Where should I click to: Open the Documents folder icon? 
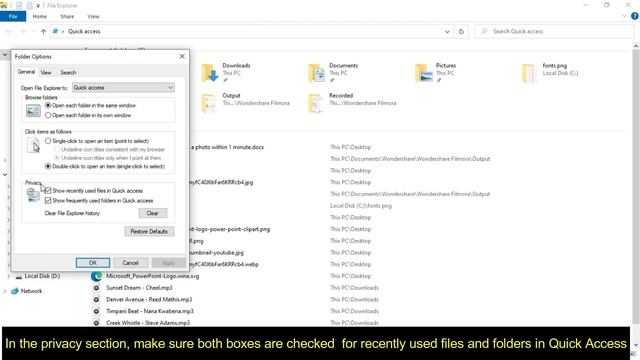(316, 73)
